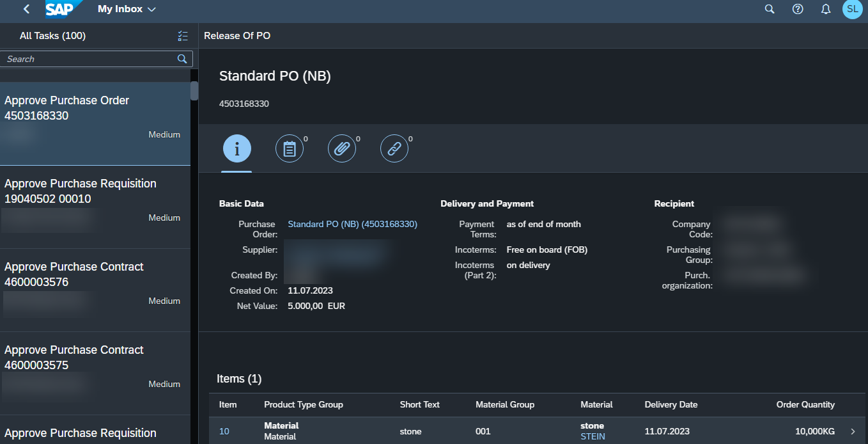Viewport: 868px width, 444px height.
Task: Open the My Inbox dropdown menu
Action: (127, 9)
